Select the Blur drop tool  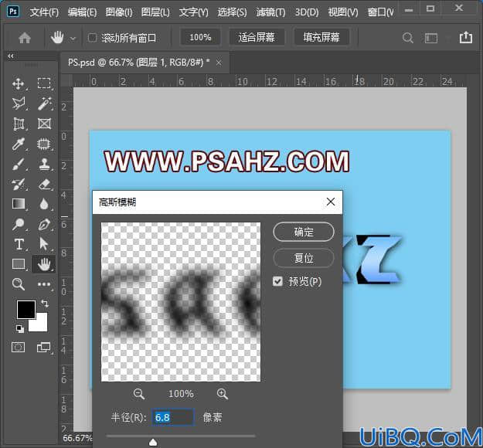pos(44,204)
